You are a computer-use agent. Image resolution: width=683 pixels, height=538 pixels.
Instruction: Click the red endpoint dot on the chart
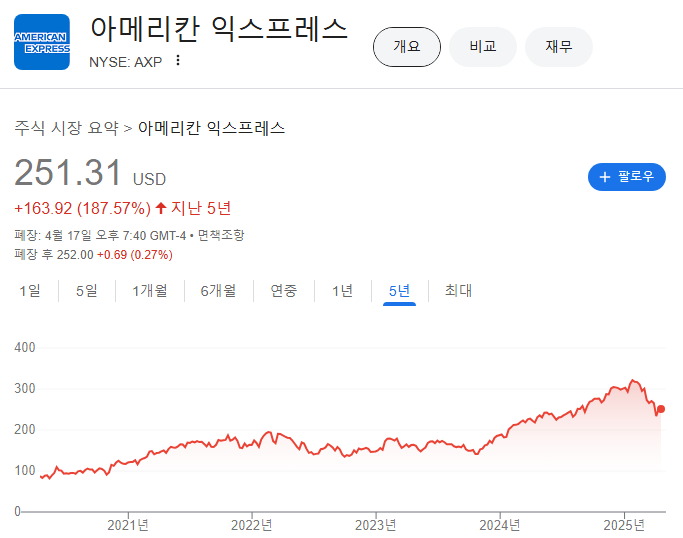tap(661, 409)
